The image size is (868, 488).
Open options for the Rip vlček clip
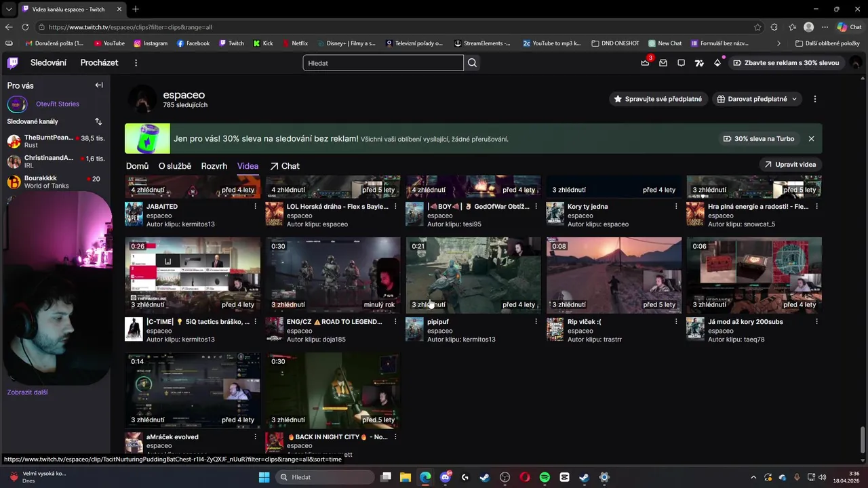676,321
